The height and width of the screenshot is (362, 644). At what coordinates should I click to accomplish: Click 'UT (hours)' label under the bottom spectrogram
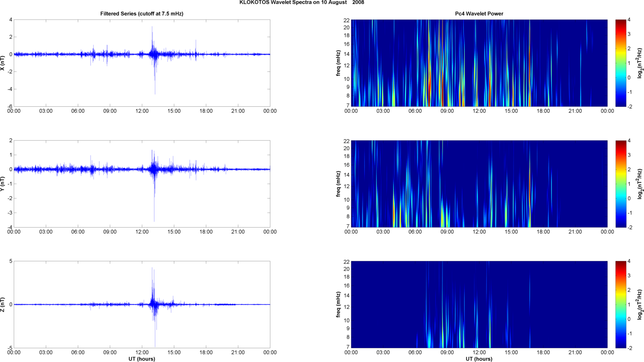[x=479, y=359]
